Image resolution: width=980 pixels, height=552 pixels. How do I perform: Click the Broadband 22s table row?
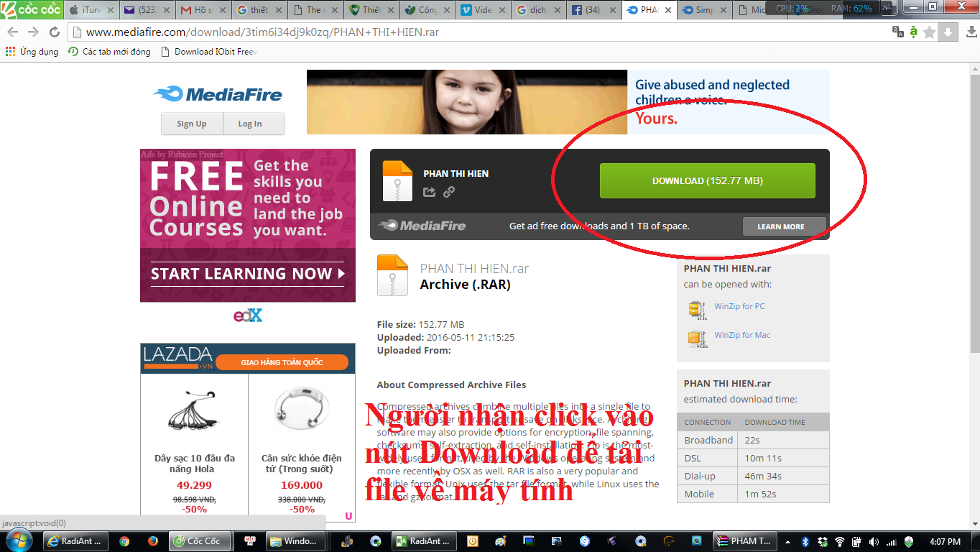[x=753, y=440]
